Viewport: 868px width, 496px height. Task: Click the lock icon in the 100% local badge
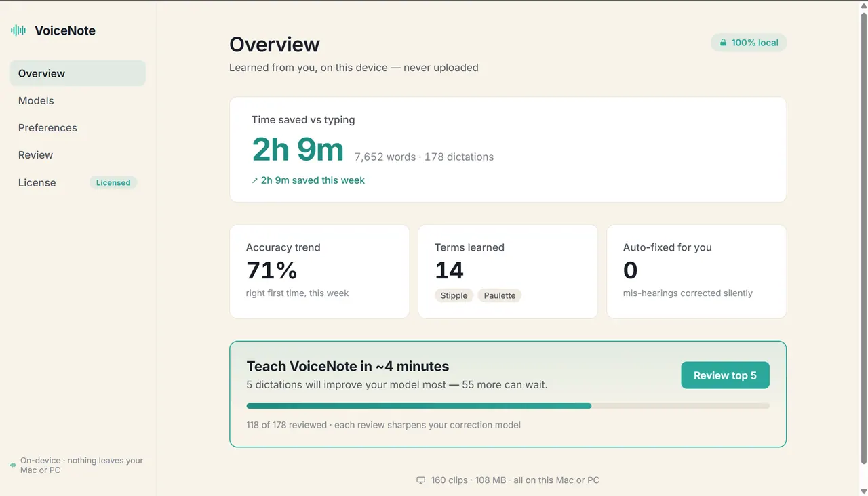point(723,43)
